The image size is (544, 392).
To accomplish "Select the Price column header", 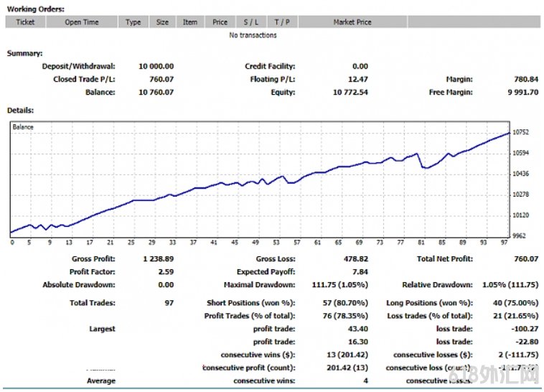I will click(220, 22).
